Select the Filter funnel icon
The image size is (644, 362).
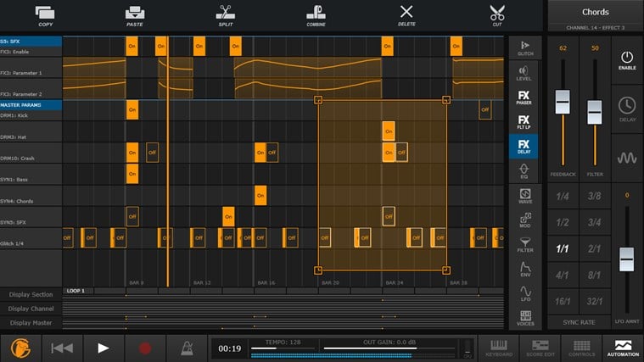click(x=524, y=244)
